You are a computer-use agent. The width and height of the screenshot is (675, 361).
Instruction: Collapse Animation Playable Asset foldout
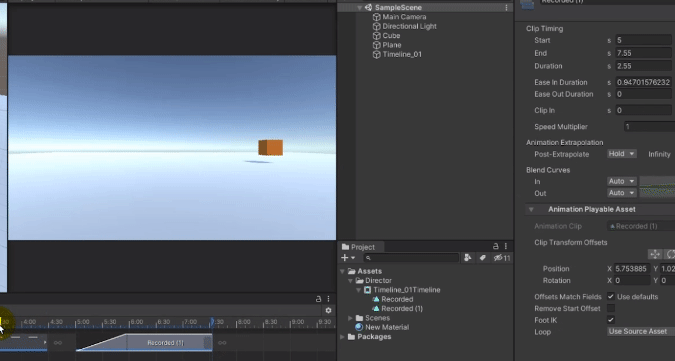click(531, 210)
